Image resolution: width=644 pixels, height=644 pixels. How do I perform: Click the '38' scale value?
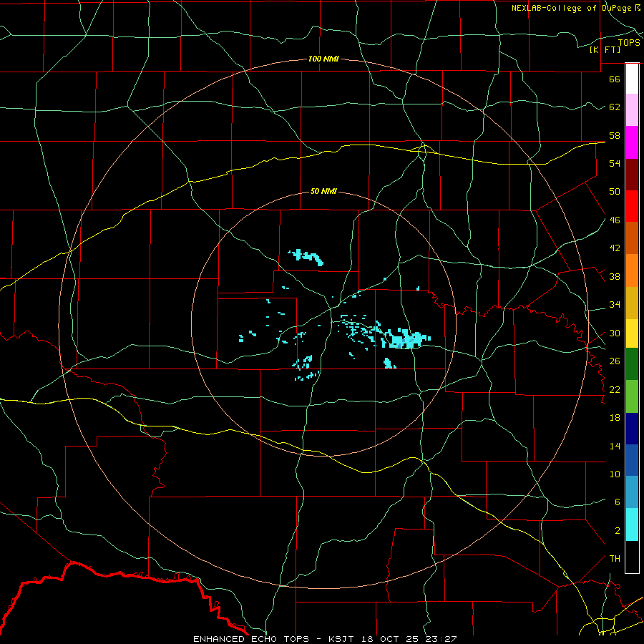pyautogui.click(x=615, y=276)
